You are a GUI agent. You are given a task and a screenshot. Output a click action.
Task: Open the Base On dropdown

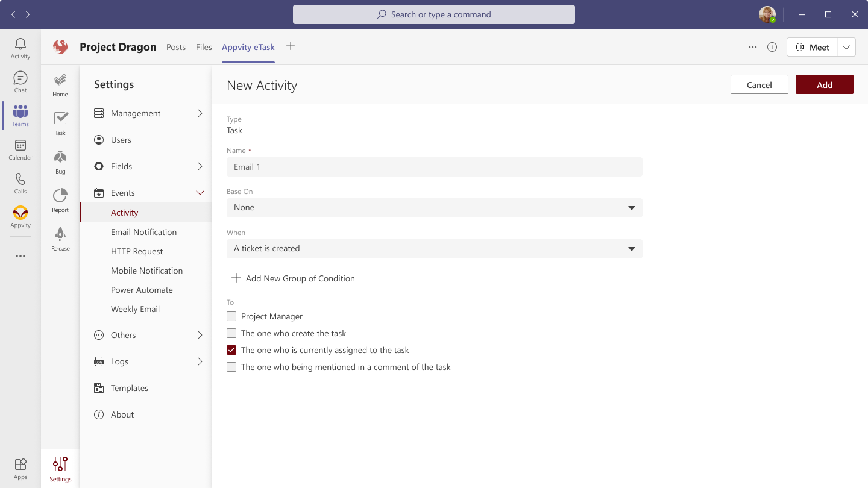pyautogui.click(x=434, y=208)
